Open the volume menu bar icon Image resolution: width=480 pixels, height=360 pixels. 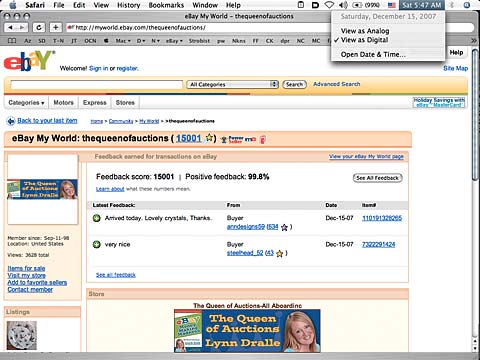[x=343, y=5]
